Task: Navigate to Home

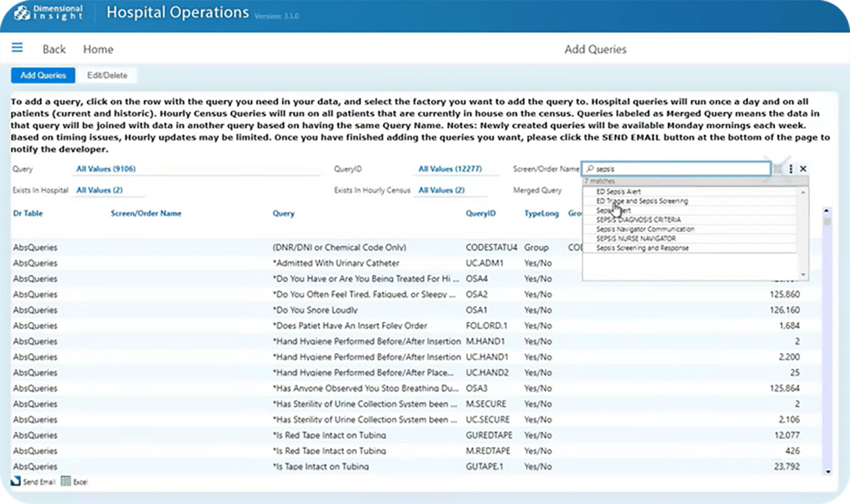Action: (98, 49)
